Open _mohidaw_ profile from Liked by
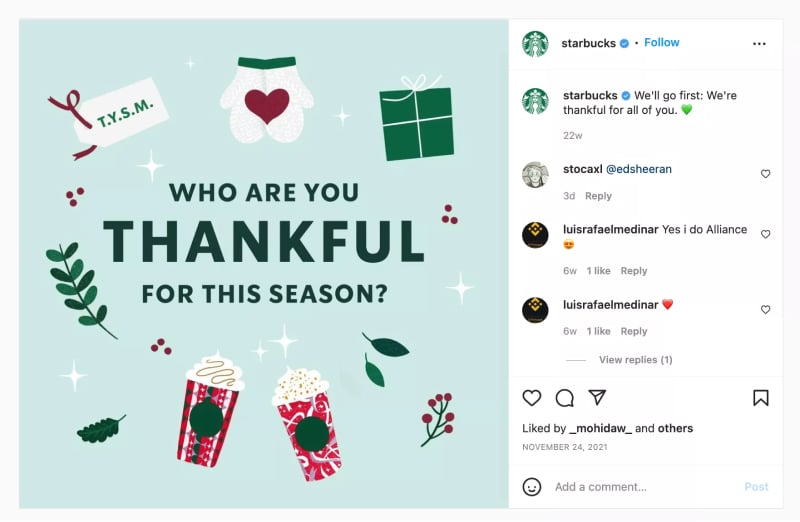The image size is (800, 522). pos(601,428)
